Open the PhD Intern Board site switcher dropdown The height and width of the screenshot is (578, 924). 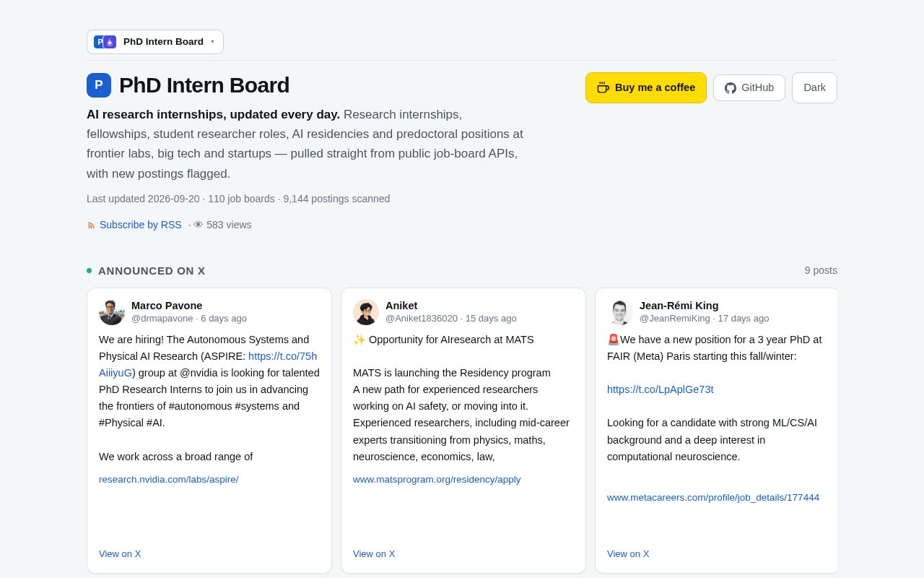pyautogui.click(x=155, y=42)
